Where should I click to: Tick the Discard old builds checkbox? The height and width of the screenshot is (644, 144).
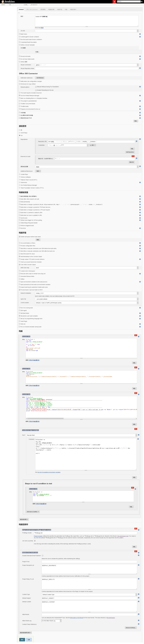point(20,56)
